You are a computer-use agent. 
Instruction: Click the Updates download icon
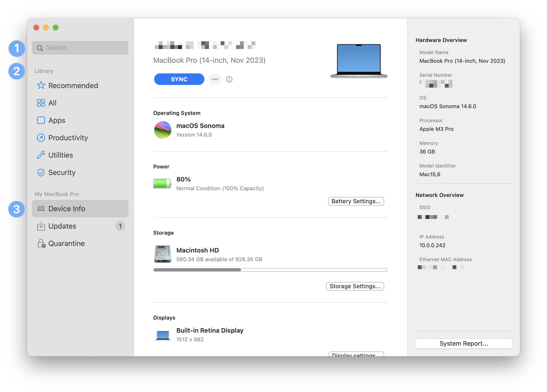click(41, 226)
